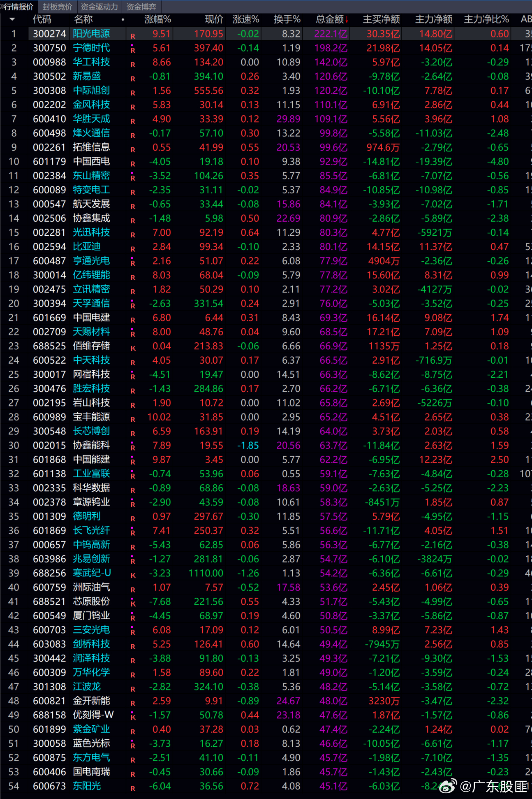This screenshot has width=532, height=799.
Task: Click the R marker beside 中国电建
Action: (133, 320)
